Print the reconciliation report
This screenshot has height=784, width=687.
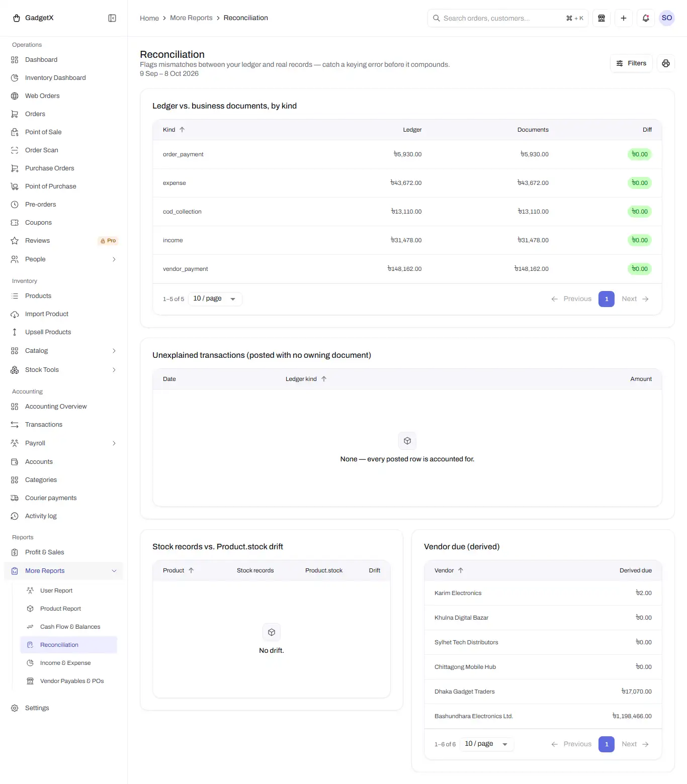tap(666, 63)
